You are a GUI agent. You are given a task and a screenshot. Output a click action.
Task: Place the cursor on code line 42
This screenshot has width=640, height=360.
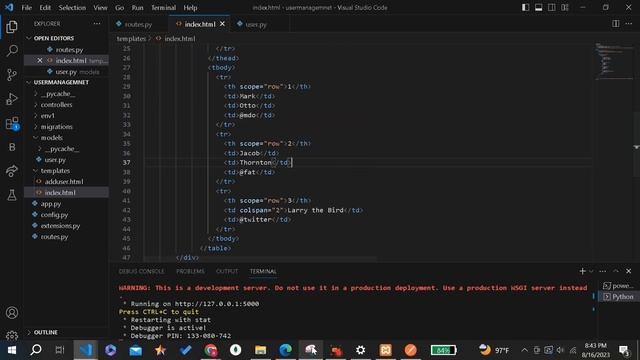coord(293,210)
